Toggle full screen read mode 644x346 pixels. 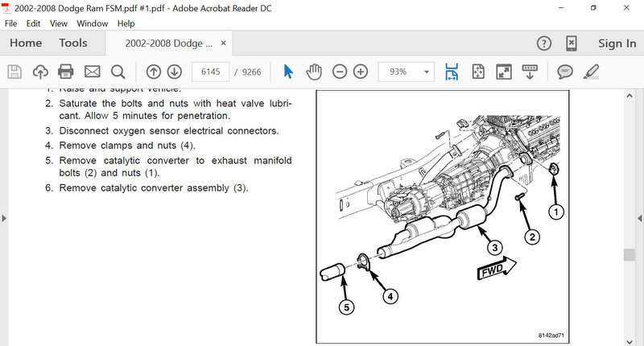point(504,72)
